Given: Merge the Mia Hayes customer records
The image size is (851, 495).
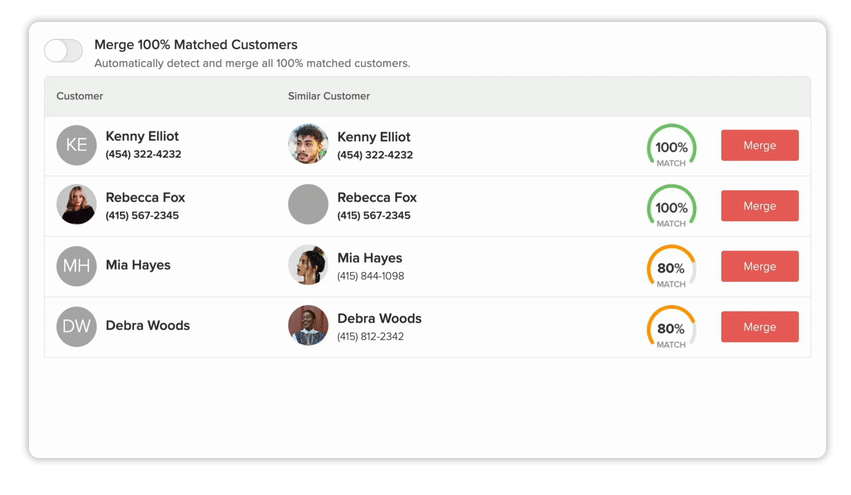Looking at the screenshot, I should 759,266.
